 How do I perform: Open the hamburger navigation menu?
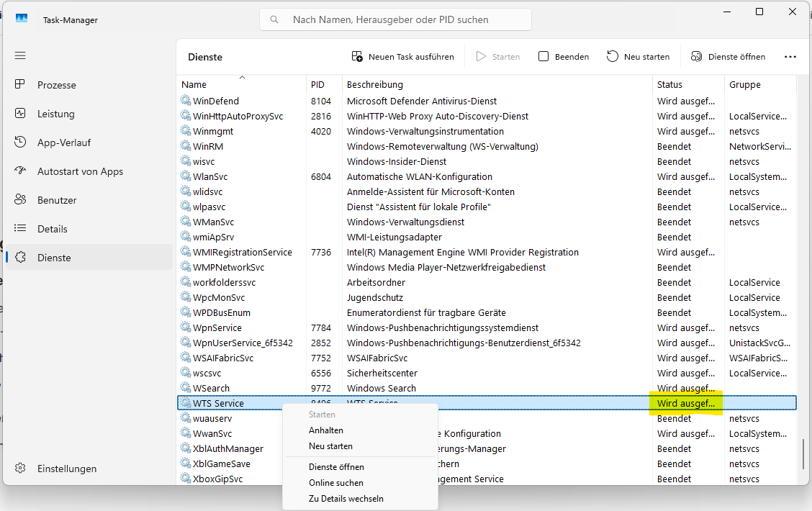(x=20, y=55)
